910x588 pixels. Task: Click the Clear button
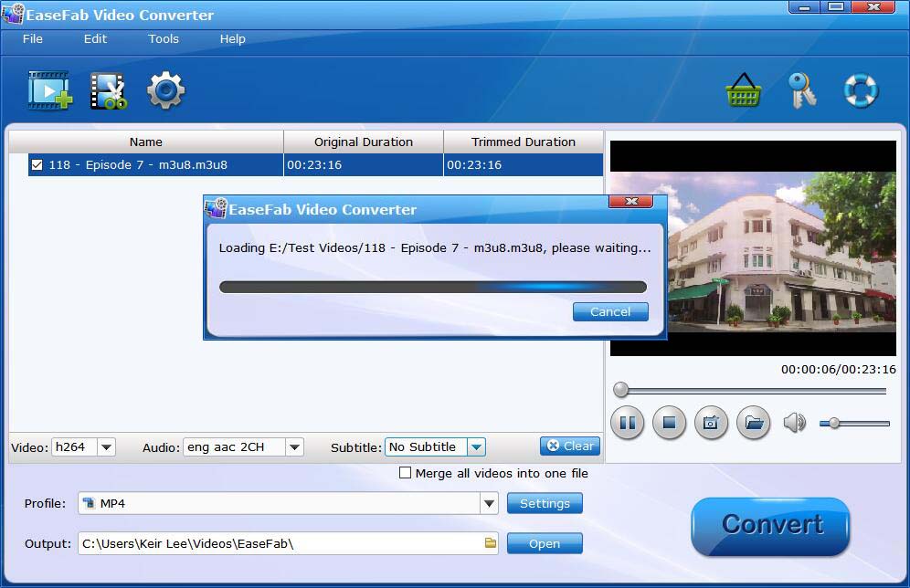point(570,446)
